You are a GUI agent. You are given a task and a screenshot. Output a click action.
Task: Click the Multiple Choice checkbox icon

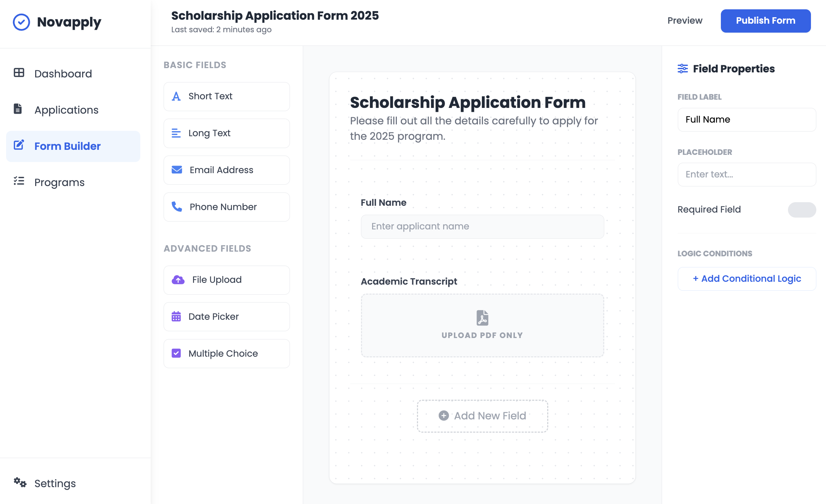(176, 353)
